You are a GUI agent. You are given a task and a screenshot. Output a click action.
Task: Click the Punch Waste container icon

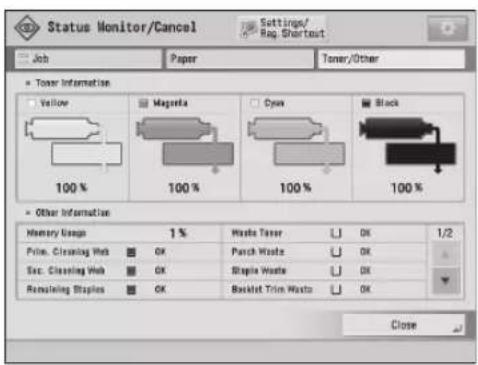pos(336,252)
